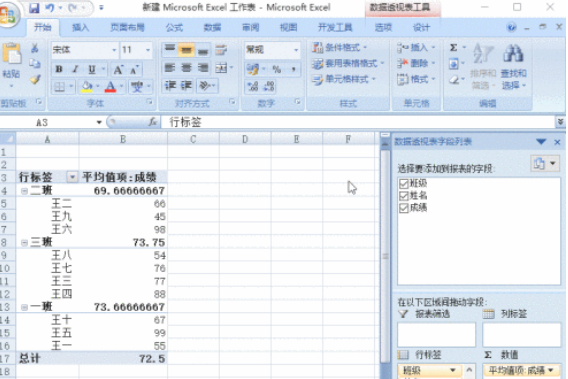
Task: Click insert function fx button
Action: click(153, 122)
